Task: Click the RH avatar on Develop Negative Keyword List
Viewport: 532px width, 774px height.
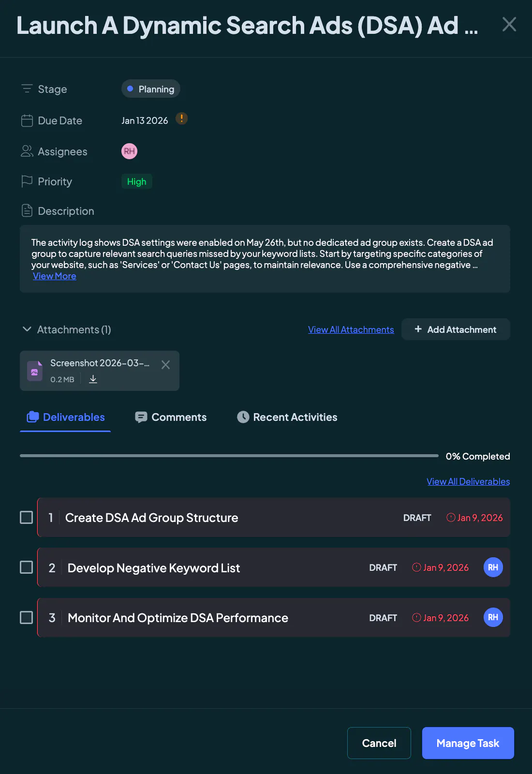Action: point(493,567)
